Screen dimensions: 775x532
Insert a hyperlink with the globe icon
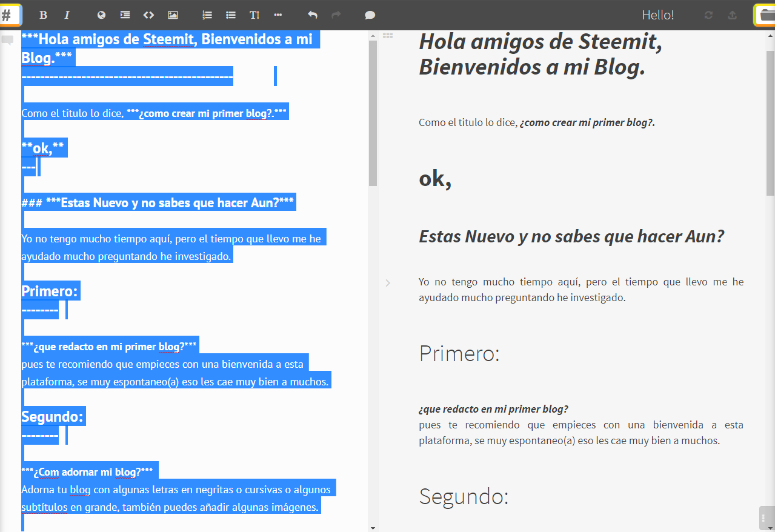101,15
